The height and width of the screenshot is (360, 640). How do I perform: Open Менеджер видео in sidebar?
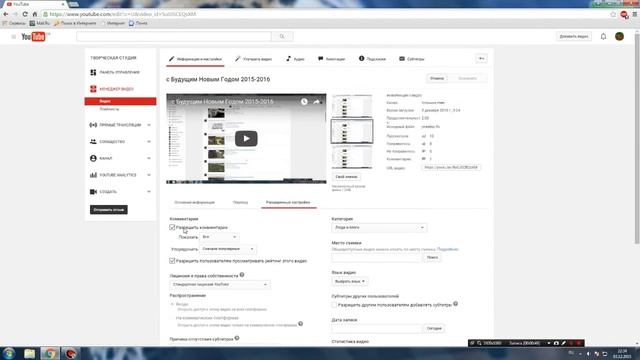pos(116,89)
